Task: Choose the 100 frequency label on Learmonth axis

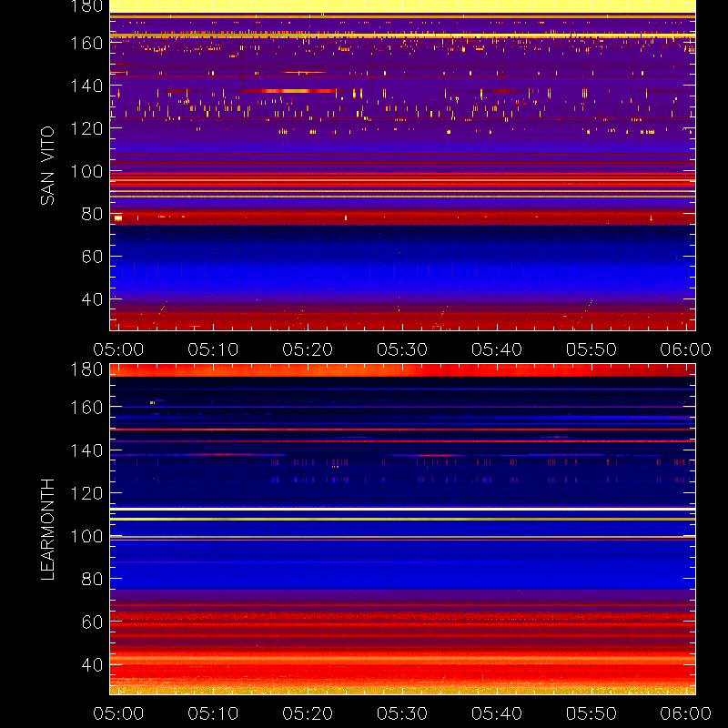Action: 86,536
